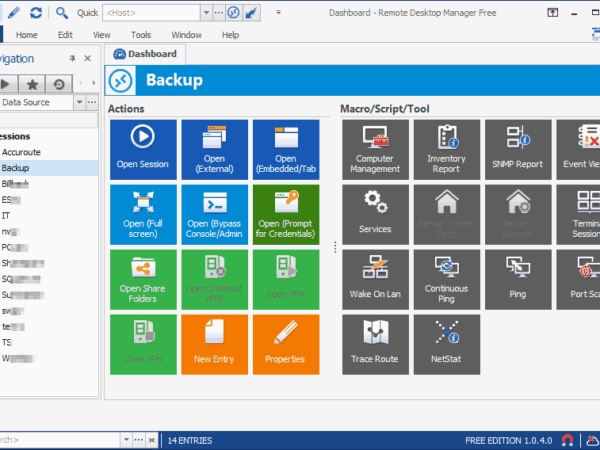Open the Help menu

click(x=230, y=35)
